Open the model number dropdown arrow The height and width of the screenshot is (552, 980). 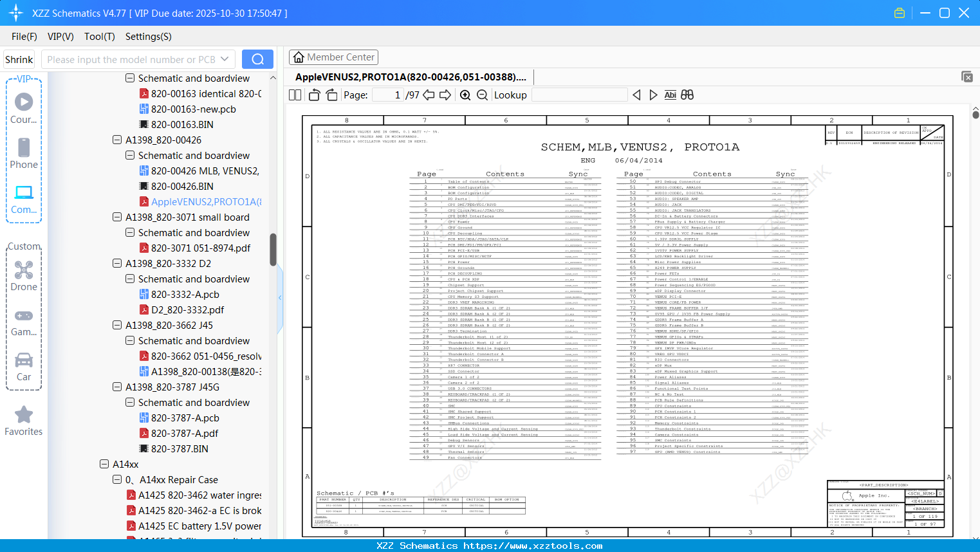point(225,59)
